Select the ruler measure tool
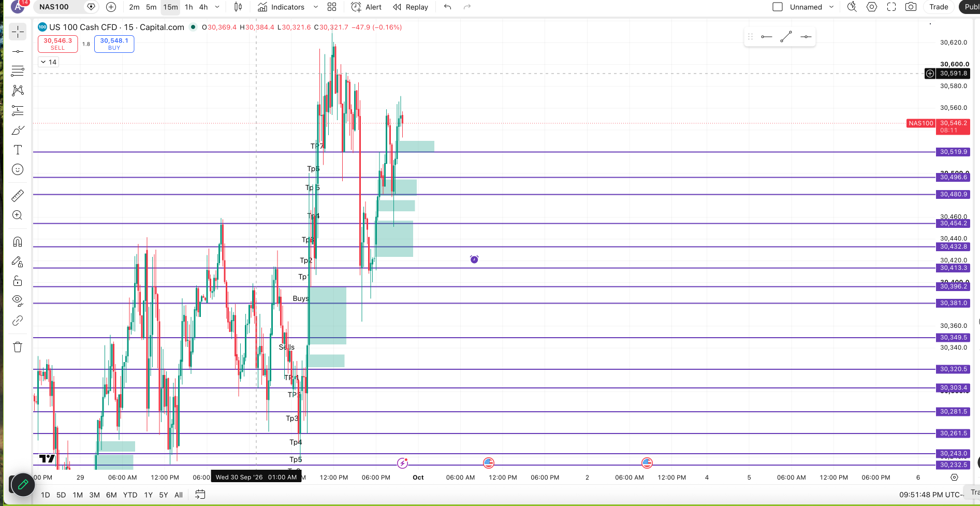This screenshot has width=980, height=506. coord(18,195)
